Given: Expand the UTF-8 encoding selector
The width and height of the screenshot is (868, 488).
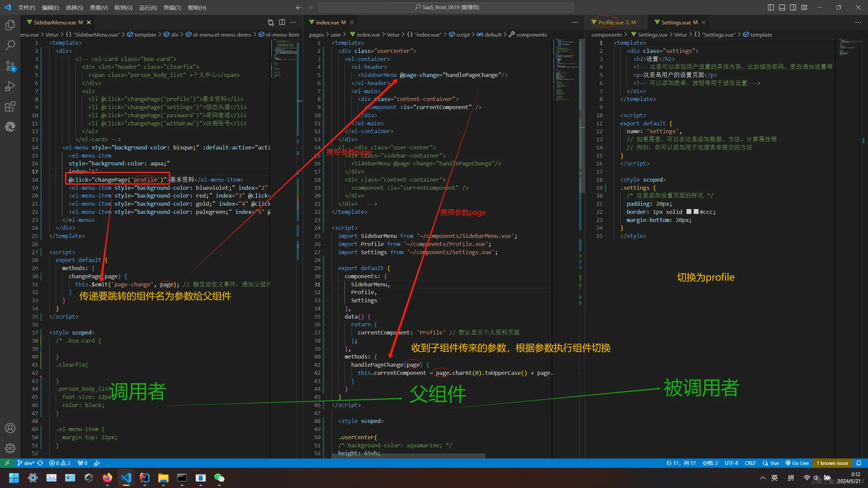Looking at the screenshot, I should pos(731,463).
